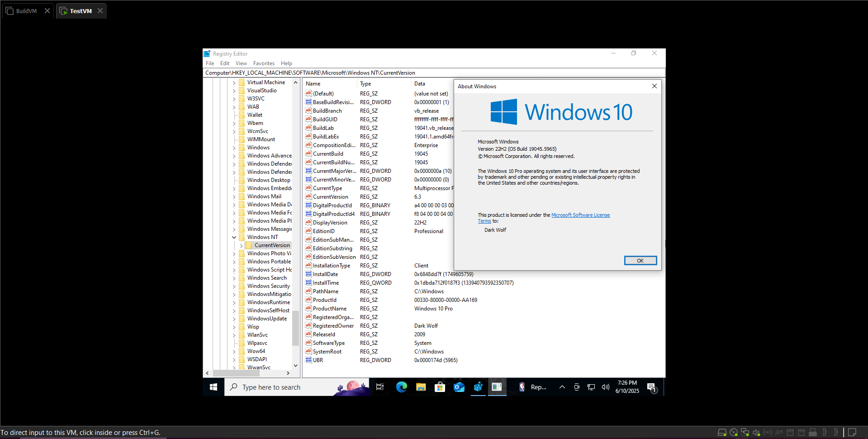Screen dimensions: 868x439
Task: Open Task View on the taskbar
Action: click(380, 387)
